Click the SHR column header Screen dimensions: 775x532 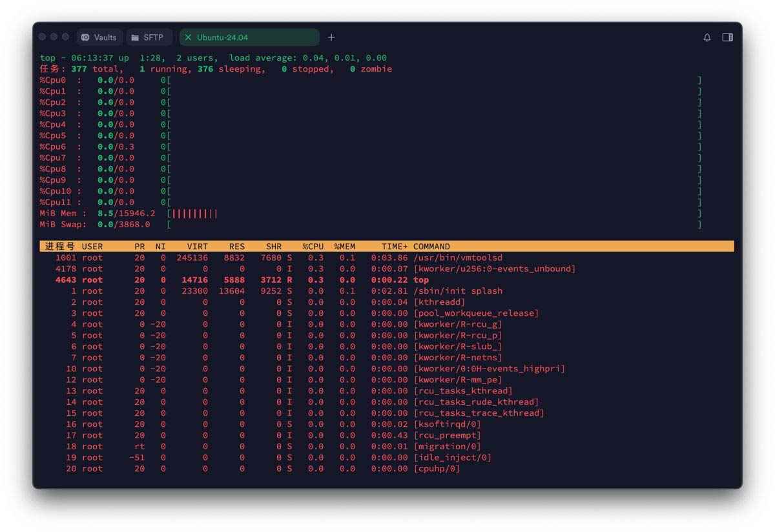[x=274, y=246]
